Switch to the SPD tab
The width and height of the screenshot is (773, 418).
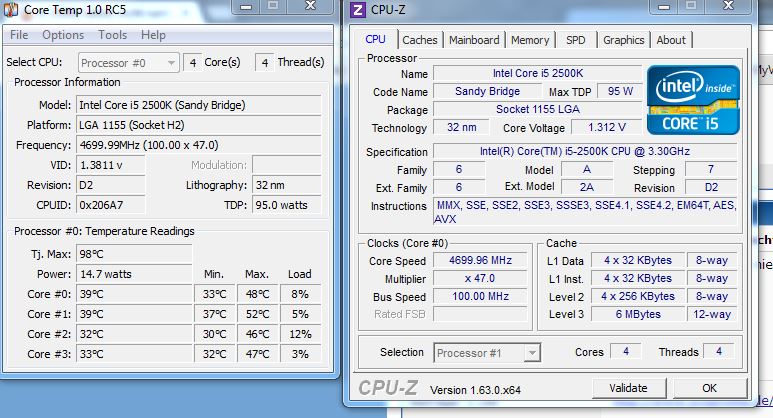575,40
